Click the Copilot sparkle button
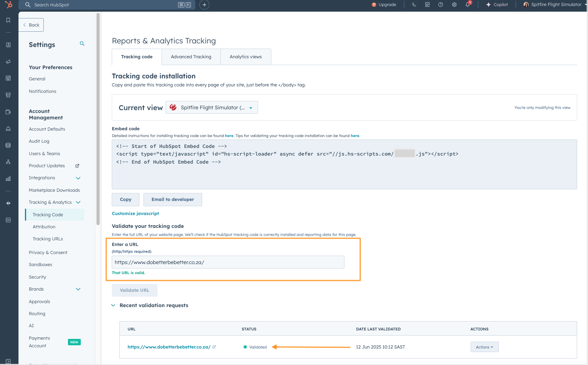The width and height of the screenshot is (588, 365). pos(497,5)
